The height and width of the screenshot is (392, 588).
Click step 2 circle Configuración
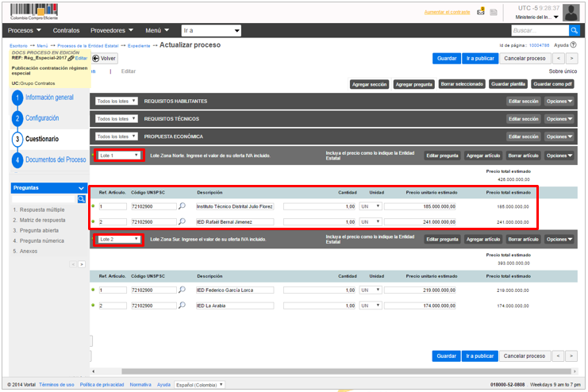17,118
